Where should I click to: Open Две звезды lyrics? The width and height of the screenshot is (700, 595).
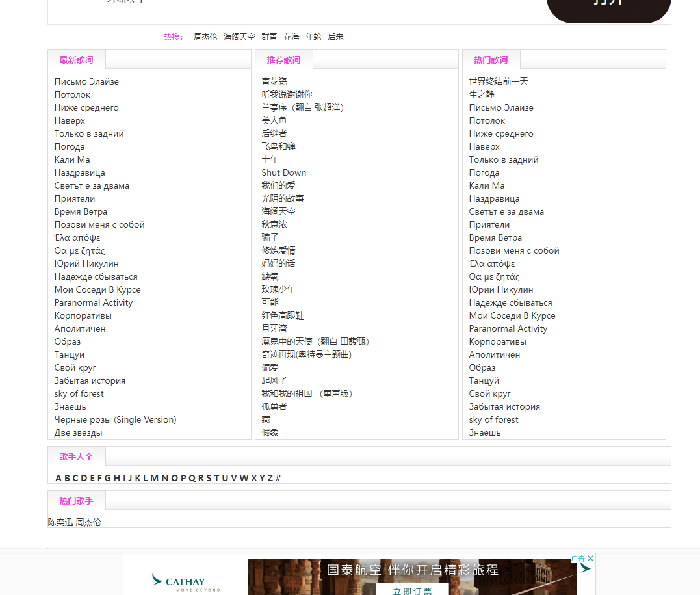(x=79, y=432)
